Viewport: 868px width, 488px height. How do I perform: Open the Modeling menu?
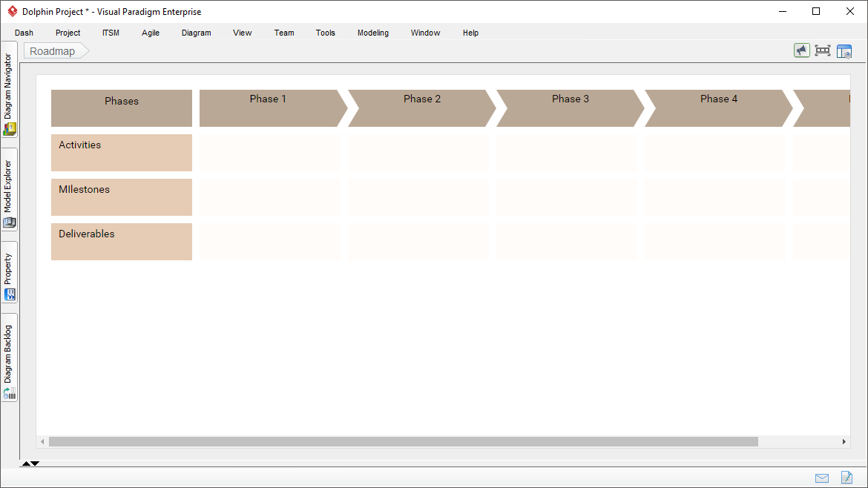(x=372, y=33)
